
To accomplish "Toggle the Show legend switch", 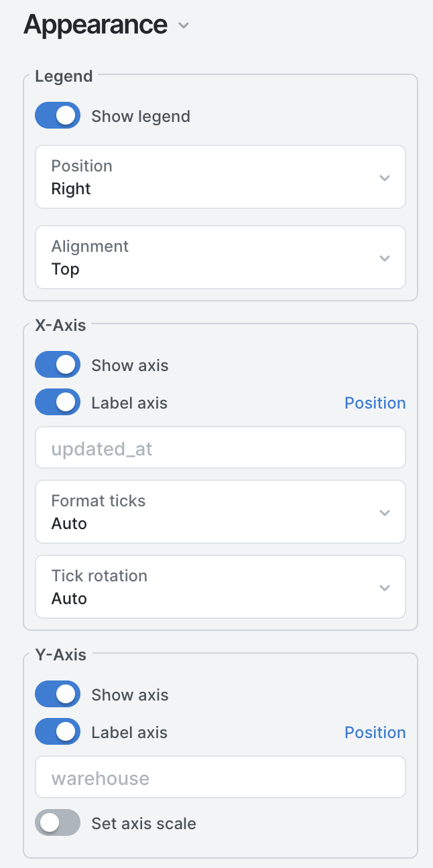I will tap(58, 116).
